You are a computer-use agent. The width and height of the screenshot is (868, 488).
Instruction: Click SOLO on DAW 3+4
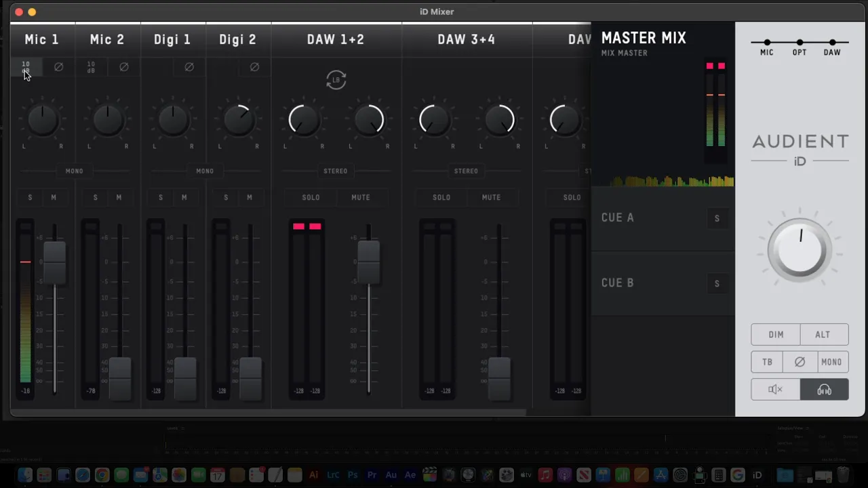(441, 197)
